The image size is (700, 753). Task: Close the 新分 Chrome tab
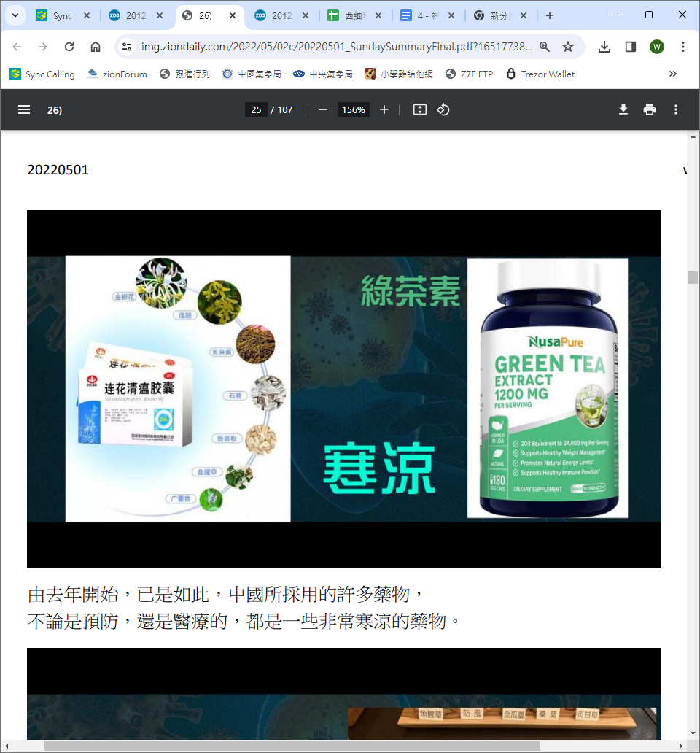524,15
